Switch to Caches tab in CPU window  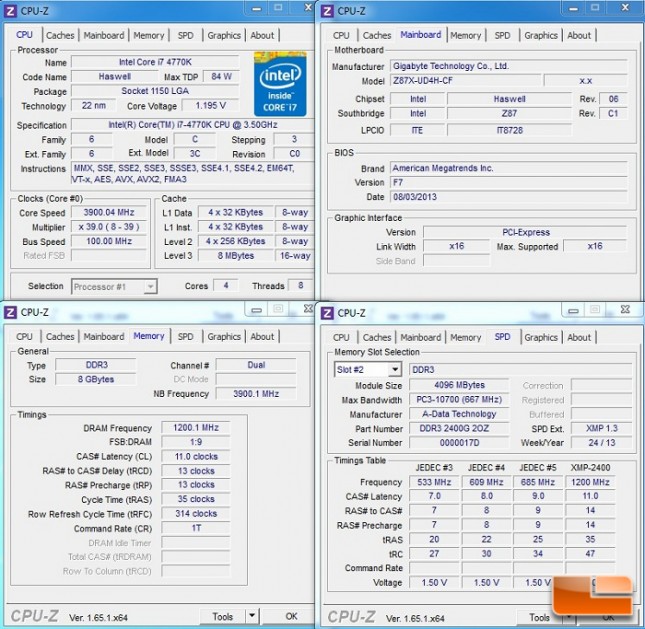[x=60, y=35]
